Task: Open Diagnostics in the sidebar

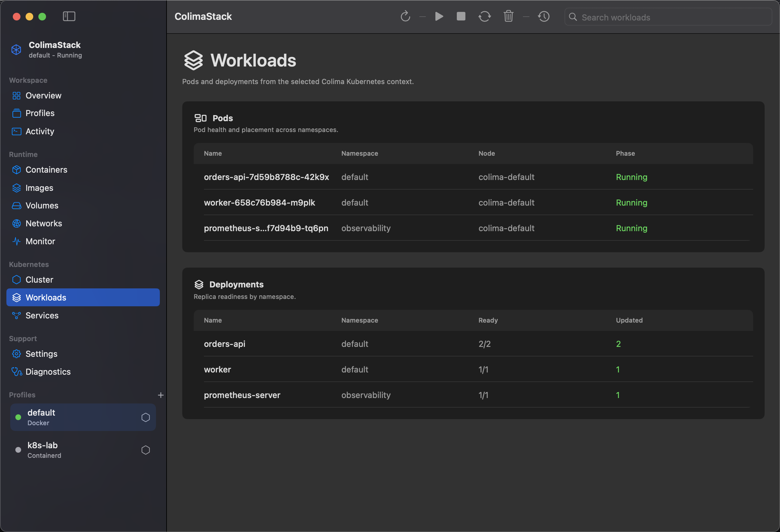Action: (x=83, y=372)
